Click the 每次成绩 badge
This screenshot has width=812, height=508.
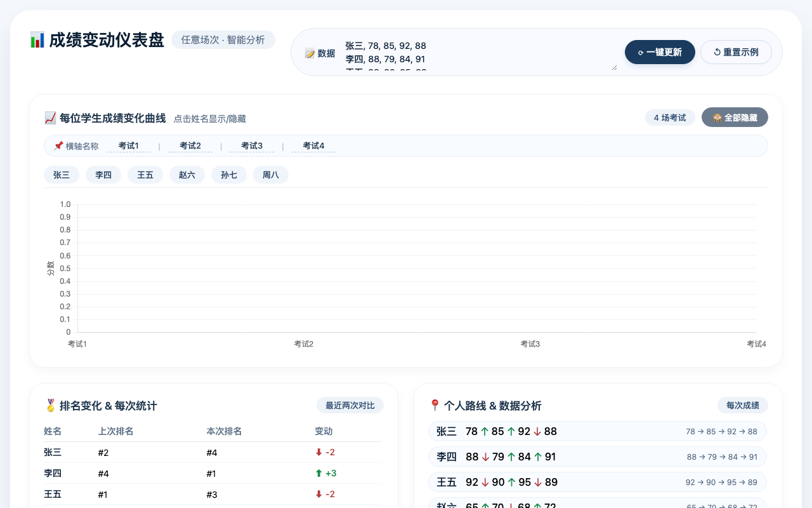[x=743, y=405]
